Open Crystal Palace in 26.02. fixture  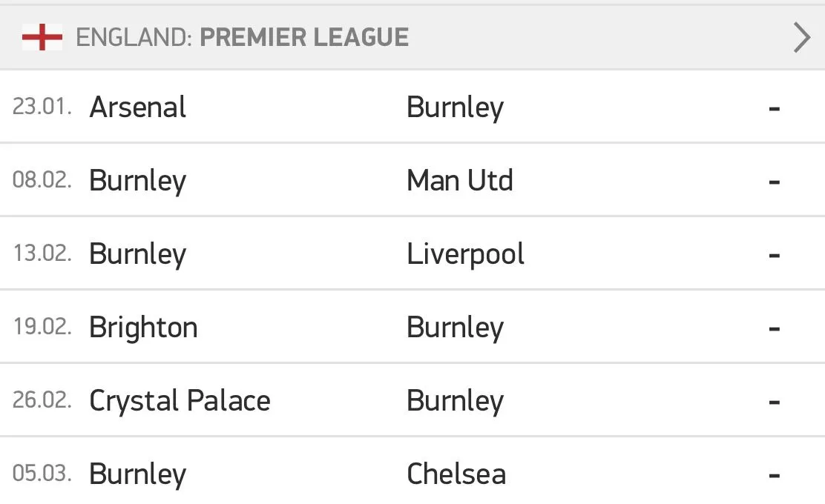(x=180, y=401)
